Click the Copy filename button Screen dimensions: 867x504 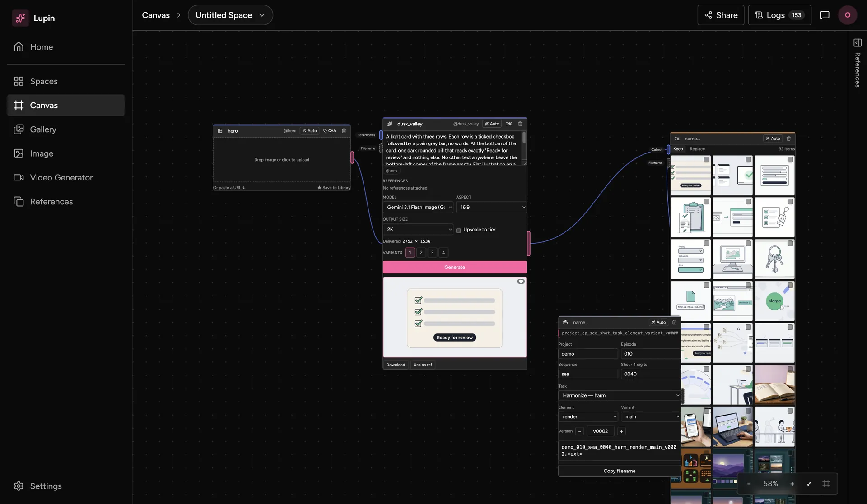pos(620,471)
